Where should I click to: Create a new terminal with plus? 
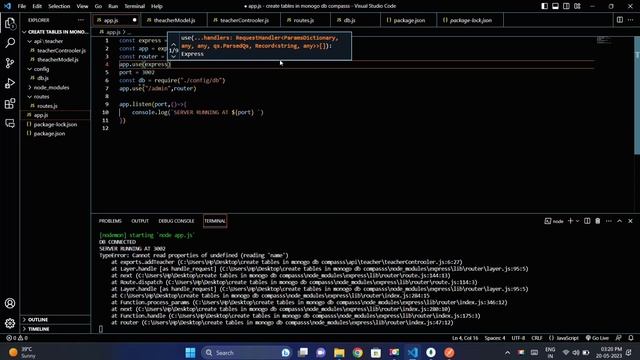coord(570,221)
